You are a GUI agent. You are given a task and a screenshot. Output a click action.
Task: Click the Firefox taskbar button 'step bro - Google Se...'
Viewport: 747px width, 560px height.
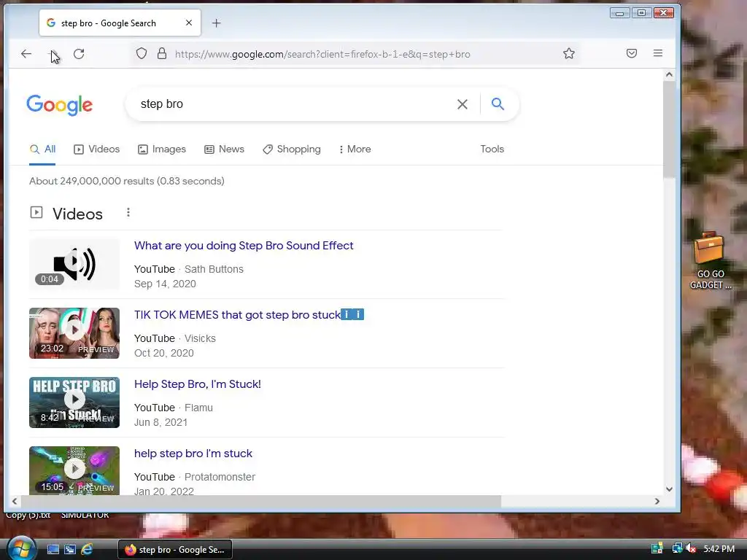(x=175, y=550)
